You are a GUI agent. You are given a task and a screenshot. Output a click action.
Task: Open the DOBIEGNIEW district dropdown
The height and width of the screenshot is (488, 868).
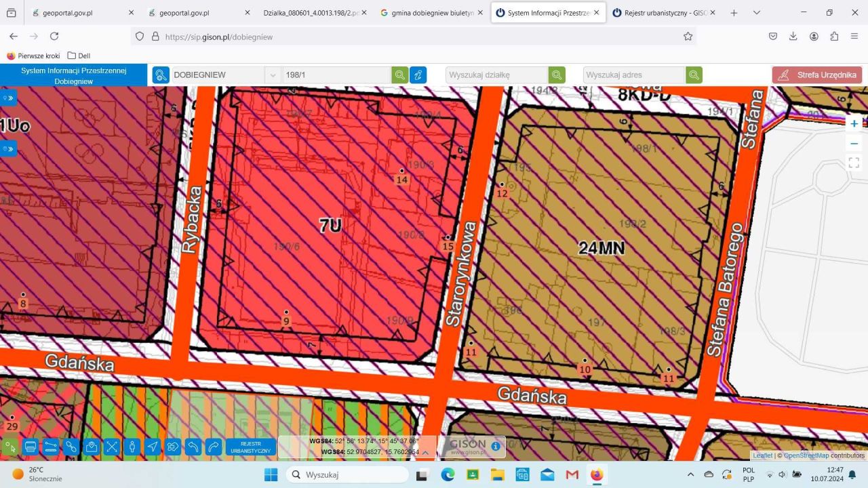click(272, 75)
